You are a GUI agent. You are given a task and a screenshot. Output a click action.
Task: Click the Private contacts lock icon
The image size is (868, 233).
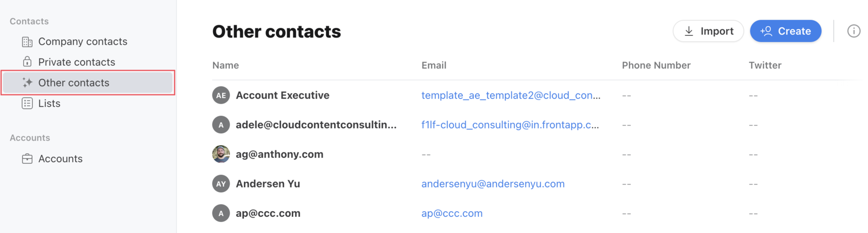(x=27, y=62)
